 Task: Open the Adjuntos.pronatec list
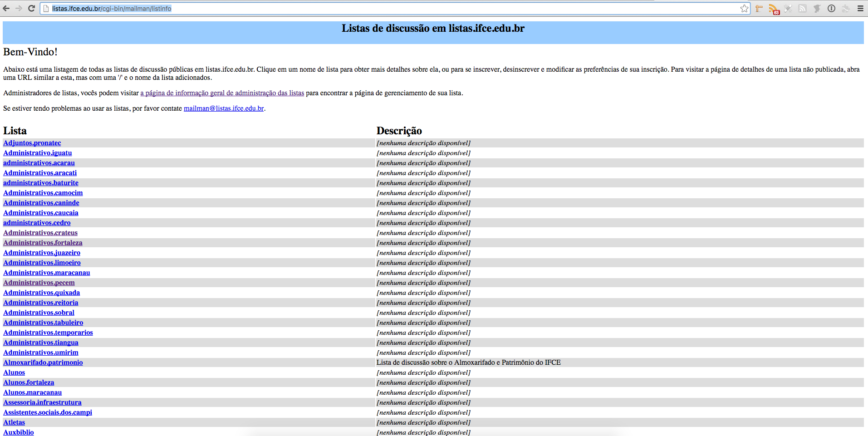pos(32,143)
